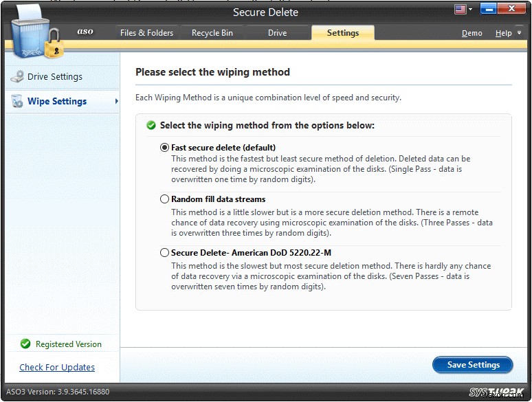This screenshot has height=402, width=532.
Task: Click the ASO3 Version number in status bar
Action: tap(58, 392)
